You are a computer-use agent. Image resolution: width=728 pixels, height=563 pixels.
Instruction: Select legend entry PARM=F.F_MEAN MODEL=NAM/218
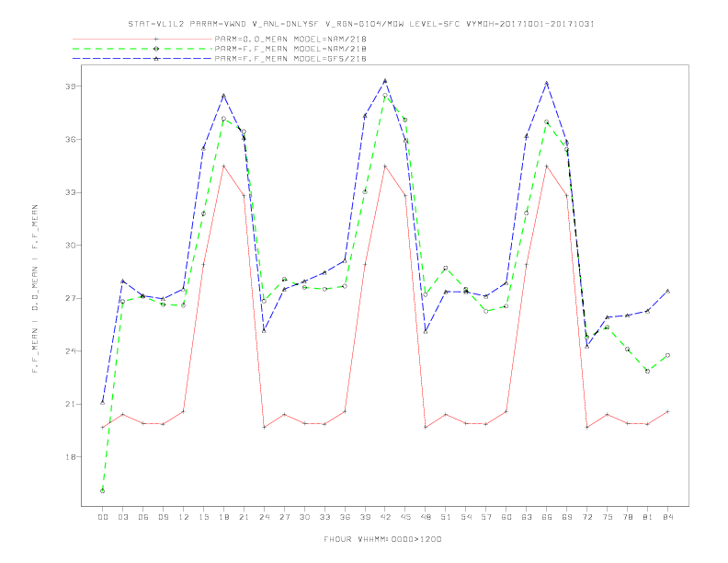tap(290, 49)
